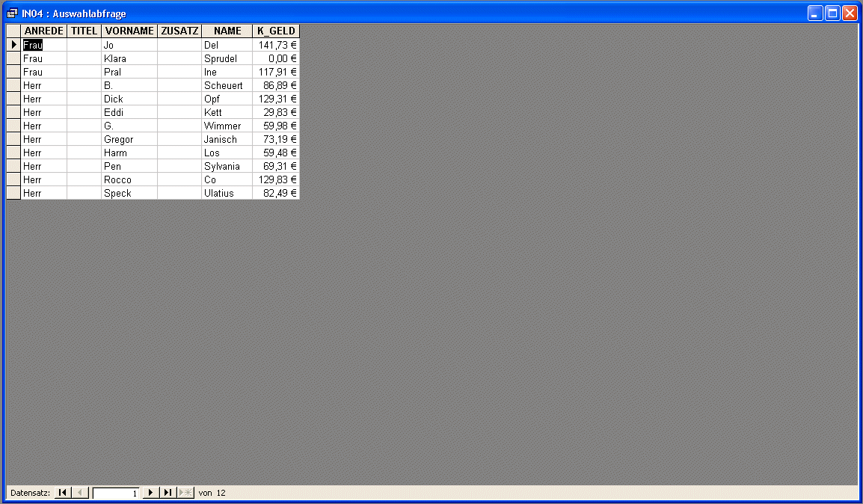863x504 pixels.
Task: Select the row selector of Klara Sprudel
Action: click(13, 58)
